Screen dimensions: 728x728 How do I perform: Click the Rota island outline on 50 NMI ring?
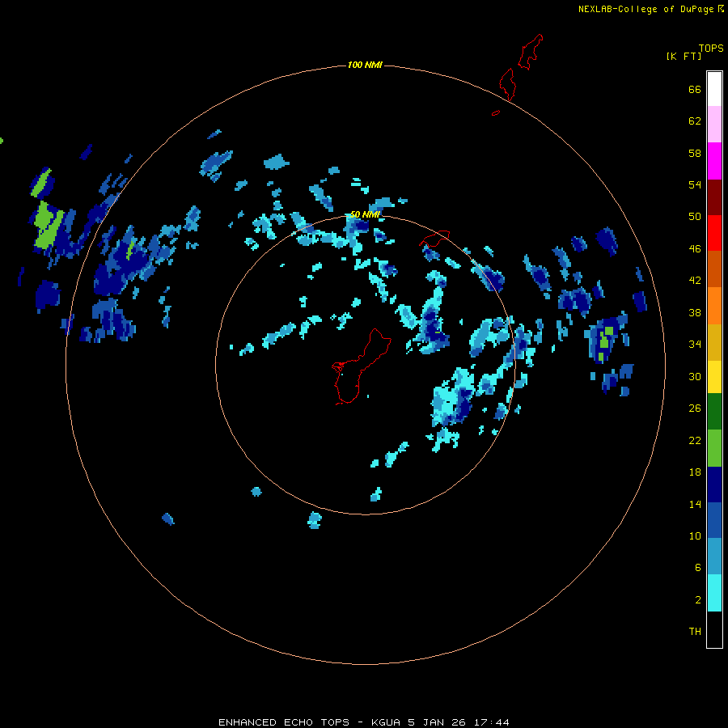click(434, 238)
